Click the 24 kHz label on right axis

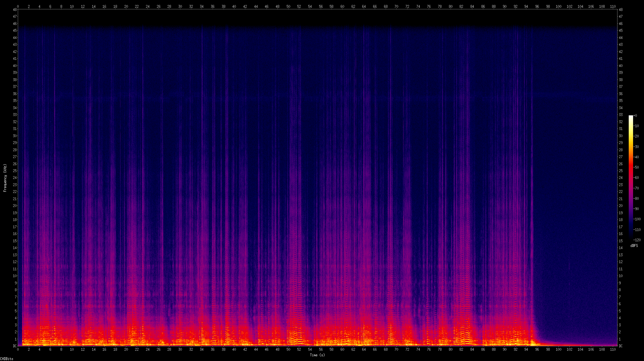click(621, 178)
